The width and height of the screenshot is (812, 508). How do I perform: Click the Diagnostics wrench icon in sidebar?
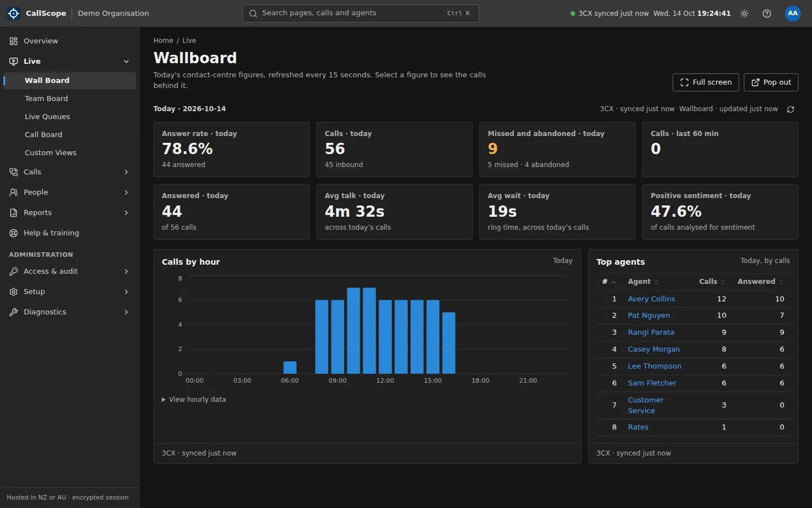click(14, 312)
